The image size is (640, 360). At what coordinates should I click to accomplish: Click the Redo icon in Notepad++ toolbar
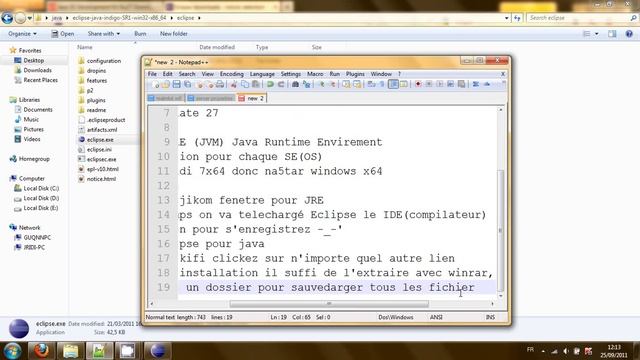pyautogui.click(x=281, y=84)
